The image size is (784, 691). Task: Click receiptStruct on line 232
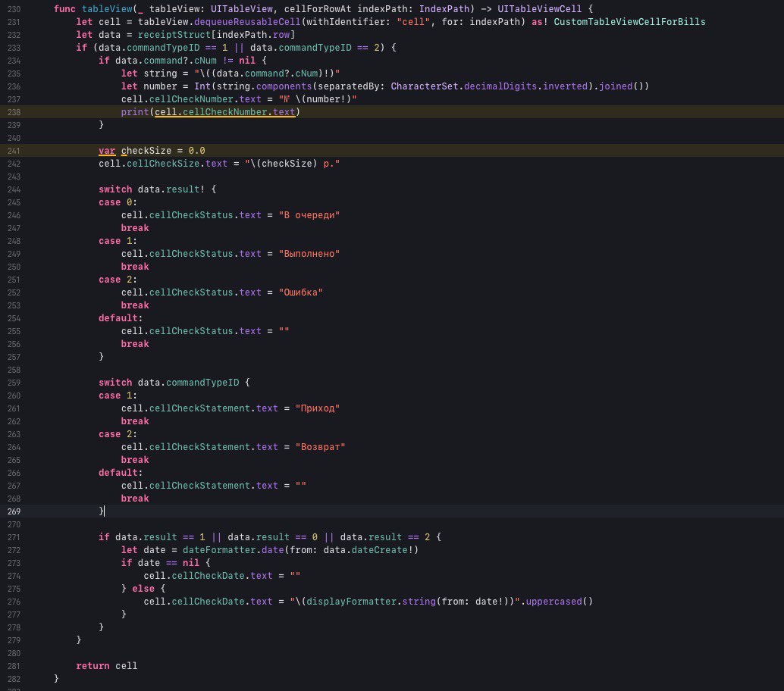click(174, 35)
